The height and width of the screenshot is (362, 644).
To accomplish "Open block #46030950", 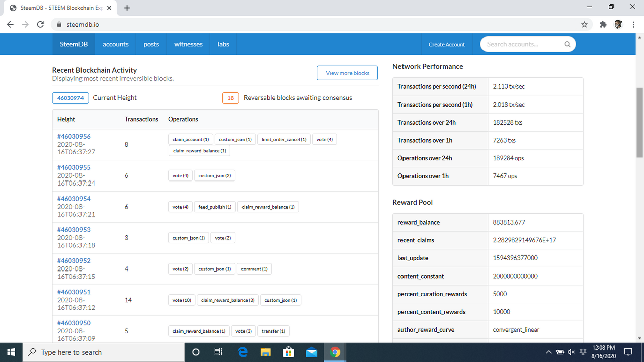I will (x=73, y=323).
